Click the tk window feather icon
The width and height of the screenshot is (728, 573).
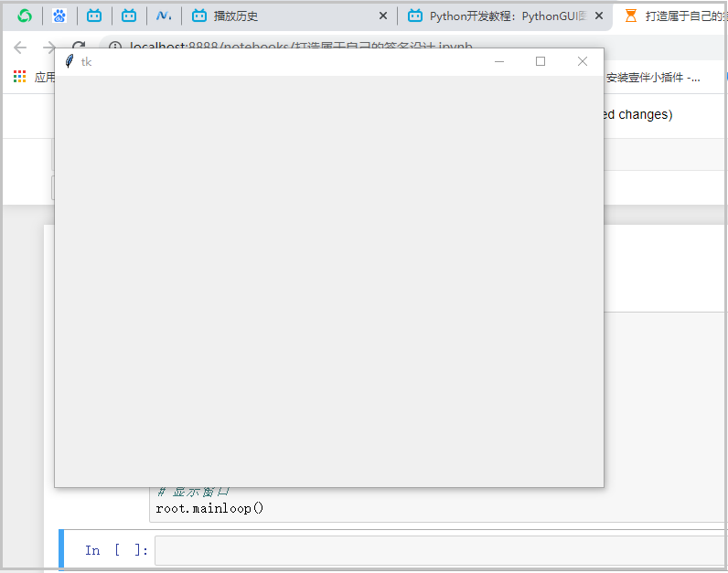(70, 61)
